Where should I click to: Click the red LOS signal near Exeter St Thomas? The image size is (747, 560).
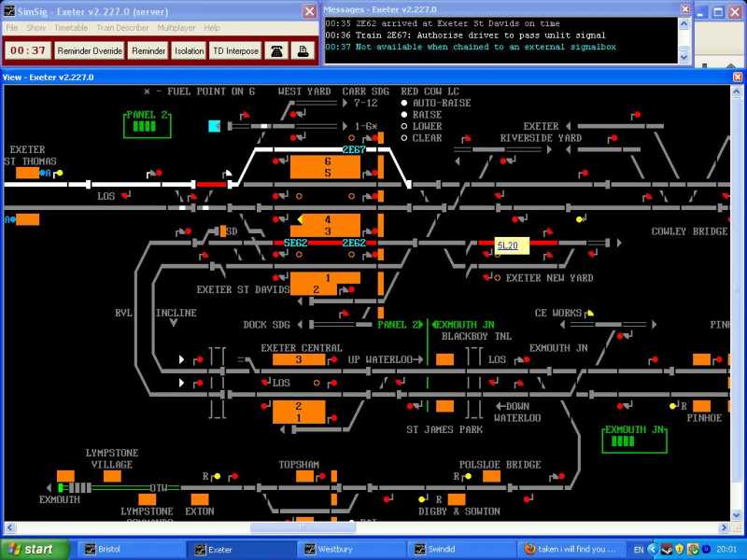[125, 195]
